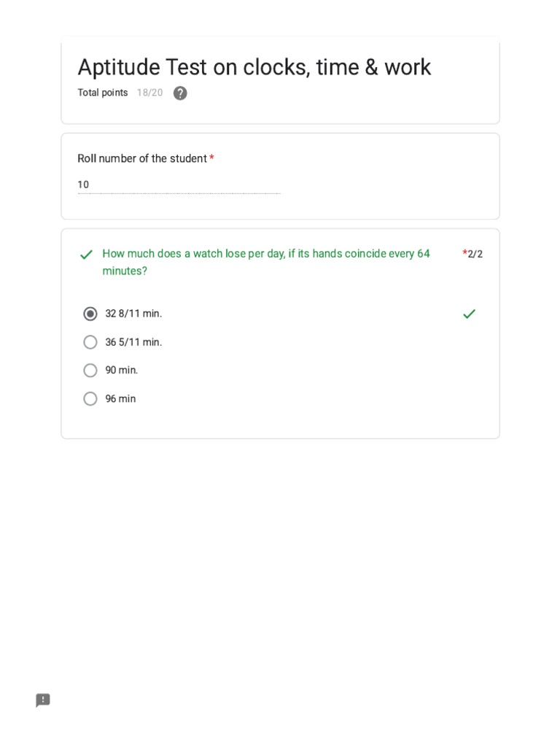Click the 18/20 total score
560x747 pixels.
coord(149,93)
